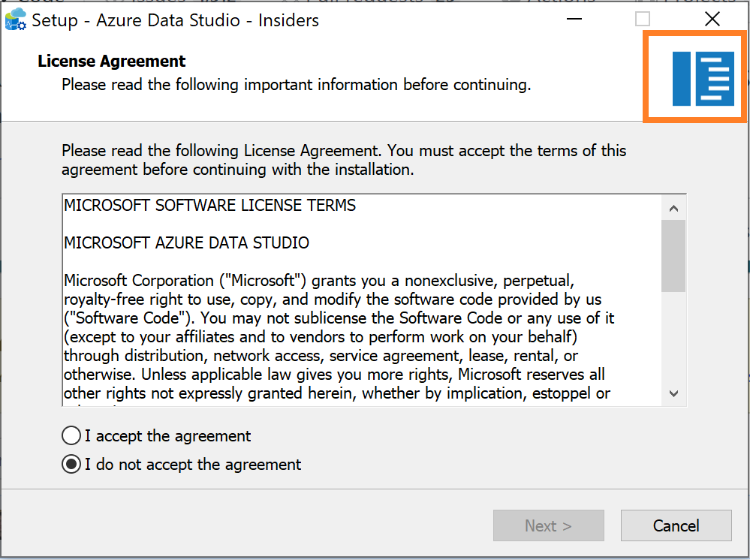Click the down chevron below the license text
Viewport: 750px width, 560px height.
pos(673,393)
